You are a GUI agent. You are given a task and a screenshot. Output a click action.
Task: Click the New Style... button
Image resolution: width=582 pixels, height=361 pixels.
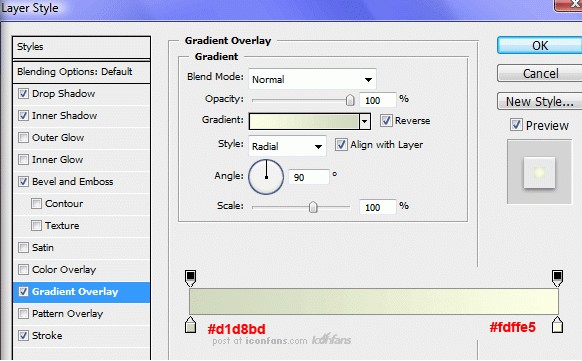[540, 101]
